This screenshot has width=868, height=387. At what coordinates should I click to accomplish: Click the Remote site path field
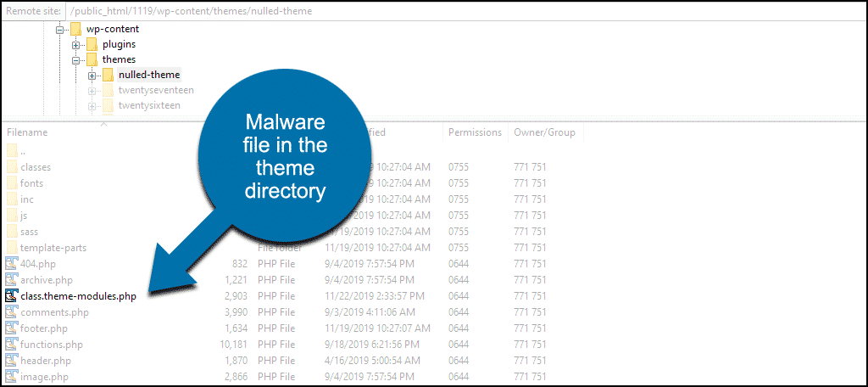click(465, 11)
